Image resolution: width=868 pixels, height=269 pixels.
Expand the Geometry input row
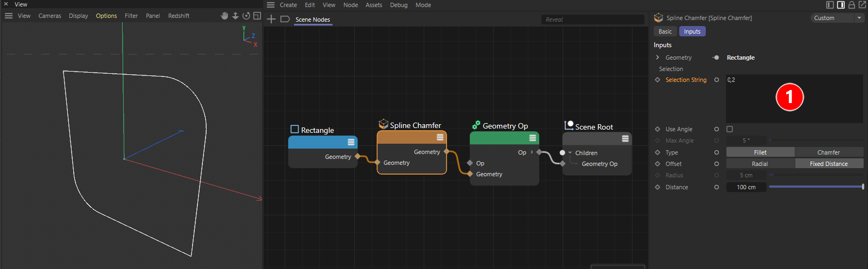658,57
